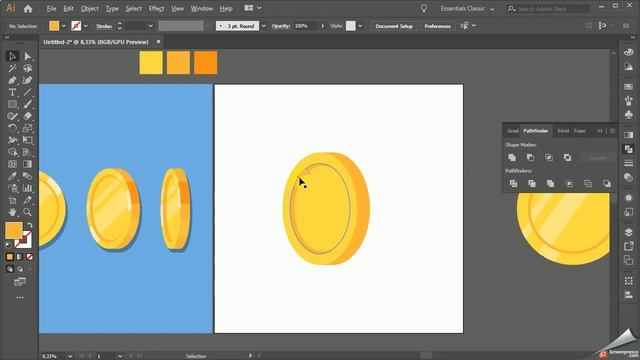Open the Effect menu
This screenshot has height=360, width=640.
(x=156, y=9)
